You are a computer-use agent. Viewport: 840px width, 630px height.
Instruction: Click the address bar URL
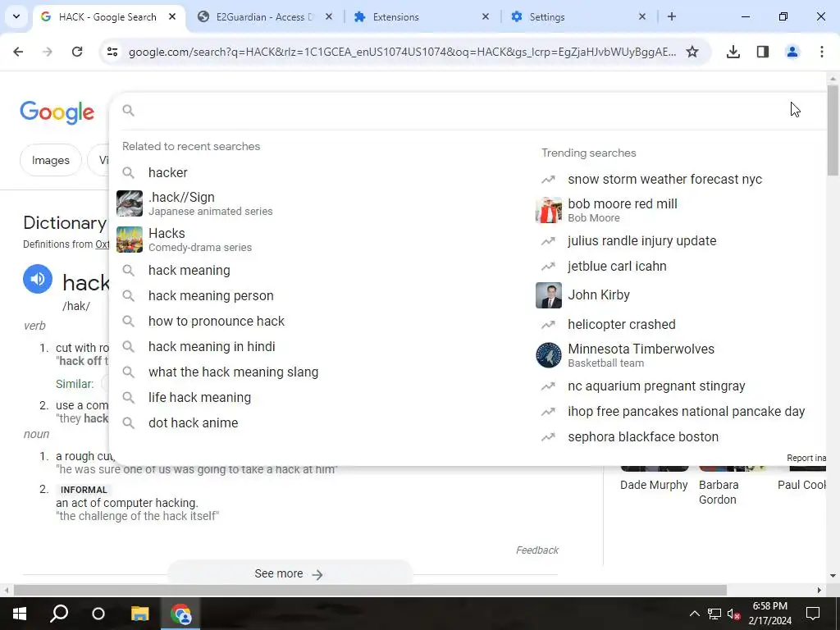tap(402, 52)
